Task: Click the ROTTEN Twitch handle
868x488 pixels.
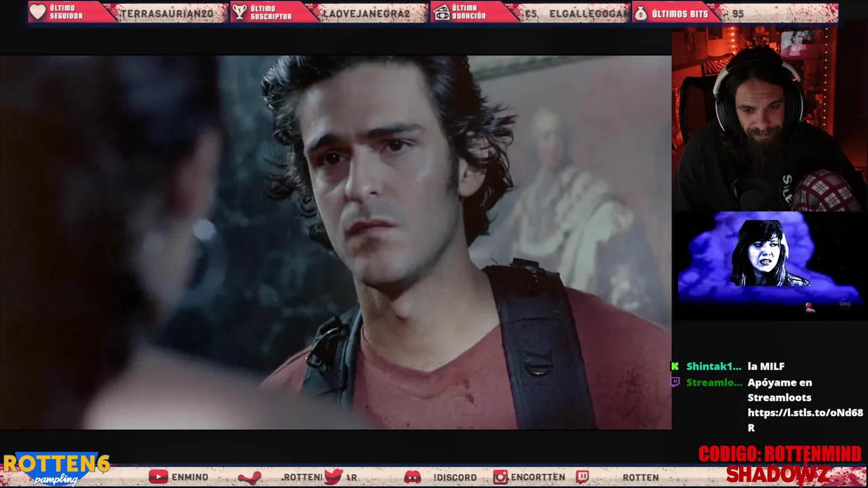Action: pyautogui.click(x=641, y=477)
